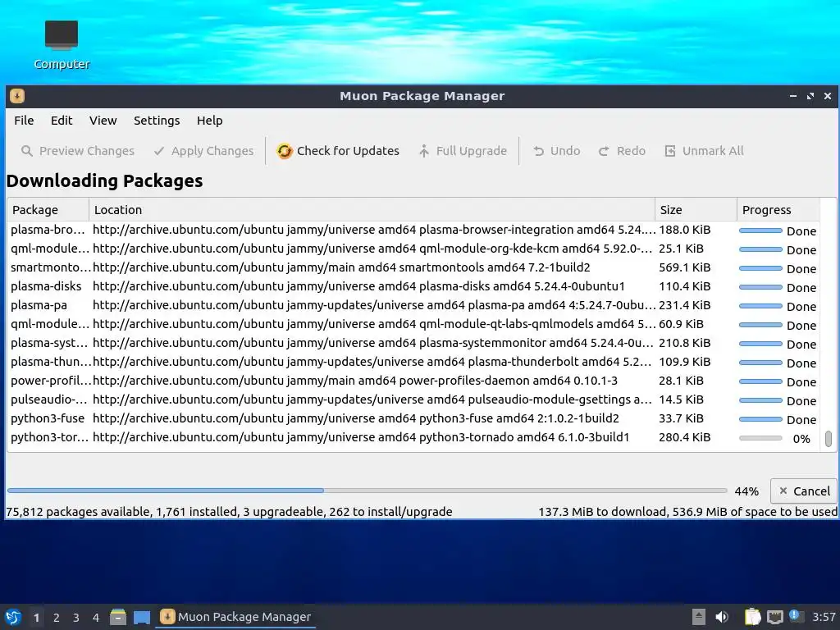
Task: Open the volume control tray icon
Action: [x=722, y=617]
